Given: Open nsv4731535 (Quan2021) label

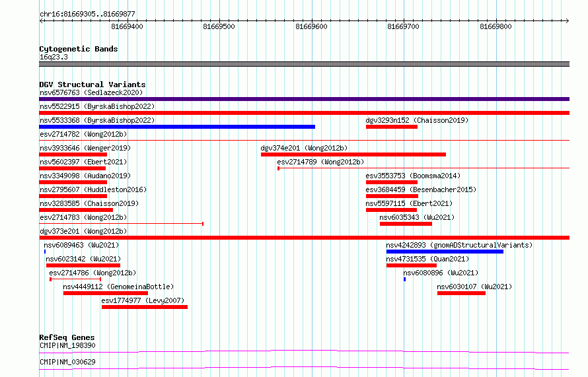Looking at the screenshot, I should point(427,259).
